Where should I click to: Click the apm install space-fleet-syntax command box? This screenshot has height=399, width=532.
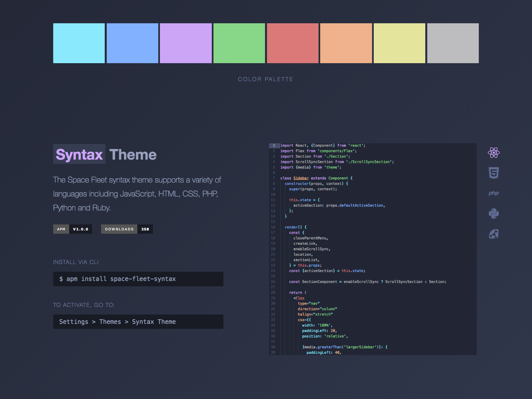coord(138,279)
